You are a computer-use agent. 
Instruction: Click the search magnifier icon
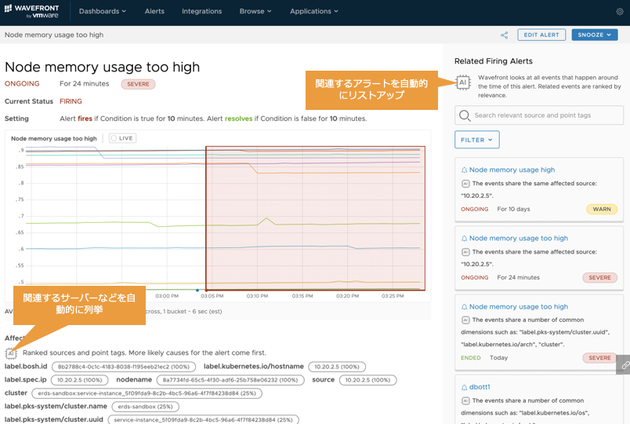(x=464, y=116)
